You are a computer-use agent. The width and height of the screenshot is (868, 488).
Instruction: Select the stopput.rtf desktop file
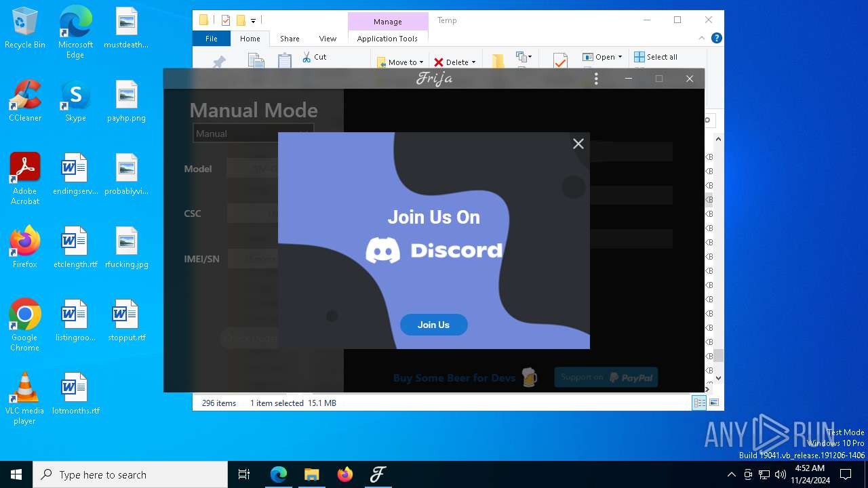[126, 321]
